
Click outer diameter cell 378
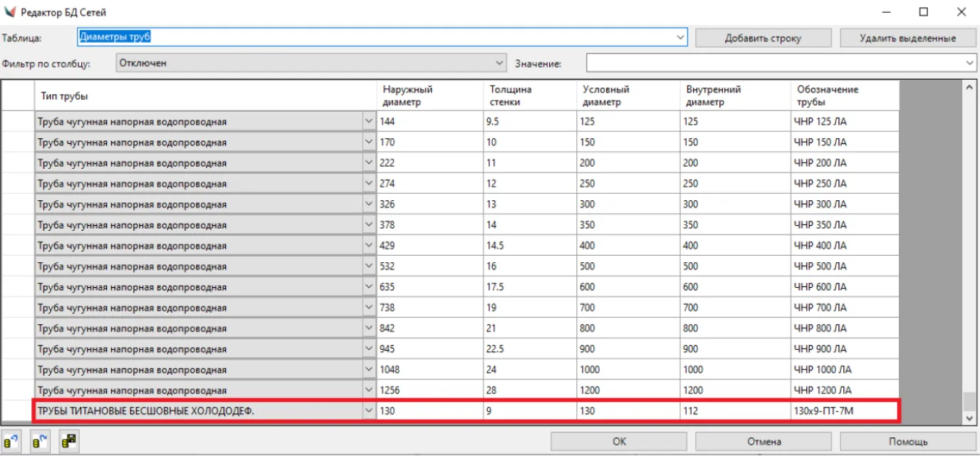(429, 224)
